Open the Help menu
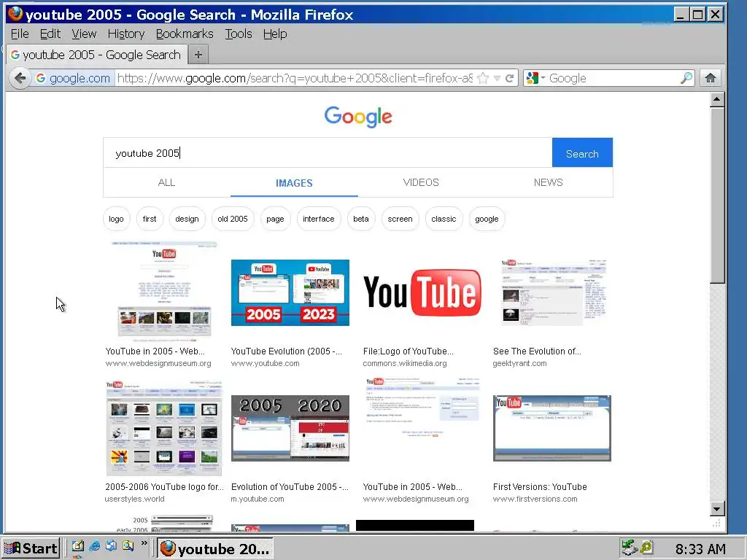The image size is (747, 560). [275, 34]
